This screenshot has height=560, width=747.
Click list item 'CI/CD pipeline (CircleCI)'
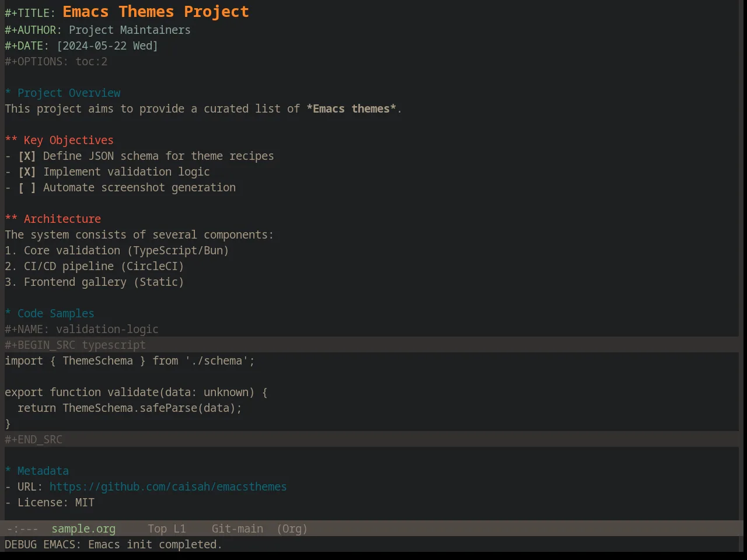pos(95,266)
